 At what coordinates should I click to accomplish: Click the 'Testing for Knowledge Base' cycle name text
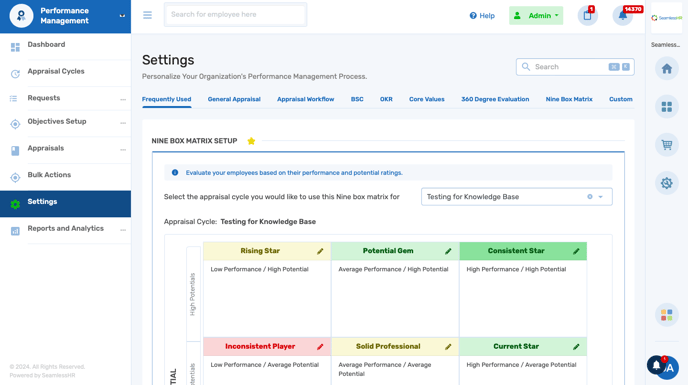268,222
